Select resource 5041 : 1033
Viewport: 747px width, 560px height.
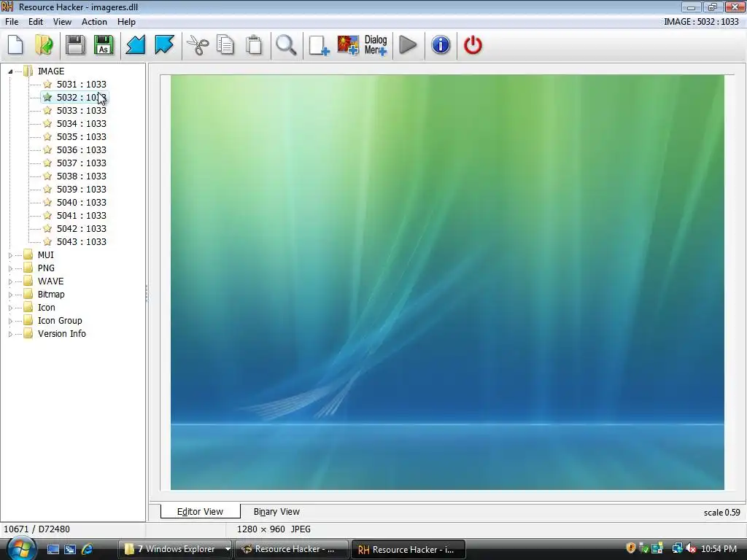point(82,215)
